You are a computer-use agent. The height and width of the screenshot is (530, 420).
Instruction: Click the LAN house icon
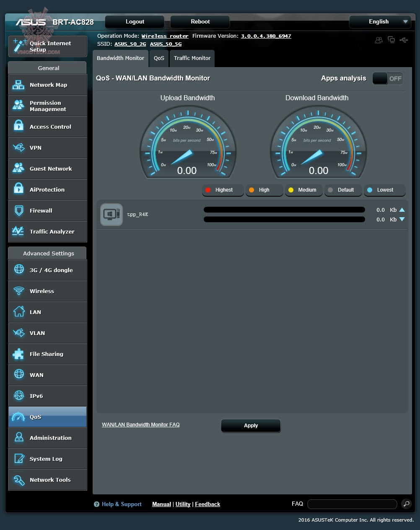click(19, 312)
